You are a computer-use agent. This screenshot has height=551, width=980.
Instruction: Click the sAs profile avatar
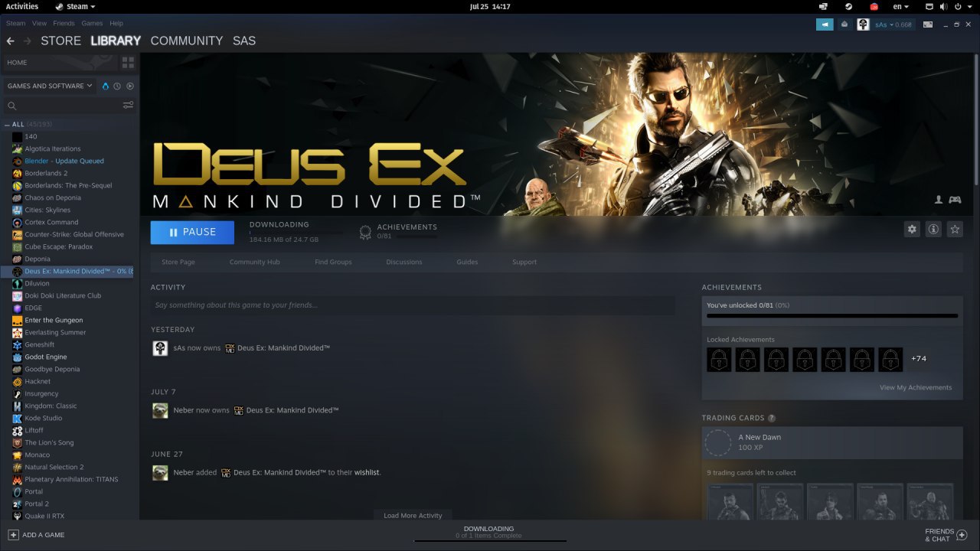click(x=863, y=24)
